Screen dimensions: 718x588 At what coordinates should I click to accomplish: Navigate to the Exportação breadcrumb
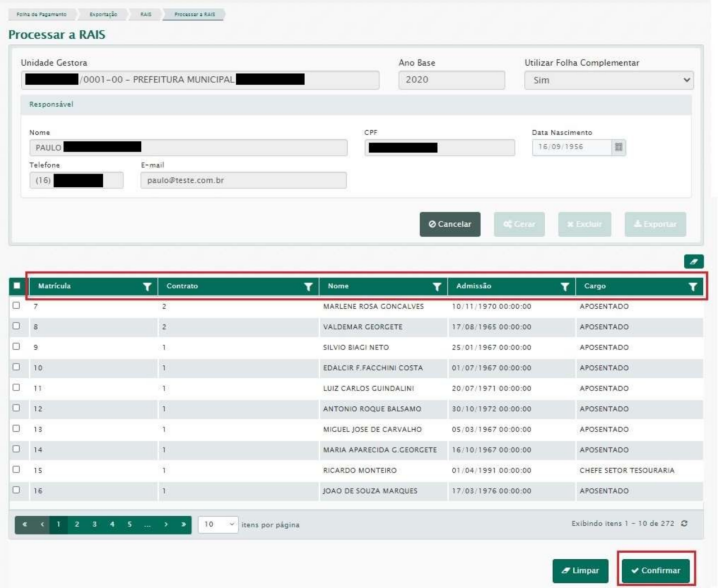(x=103, y=14)
